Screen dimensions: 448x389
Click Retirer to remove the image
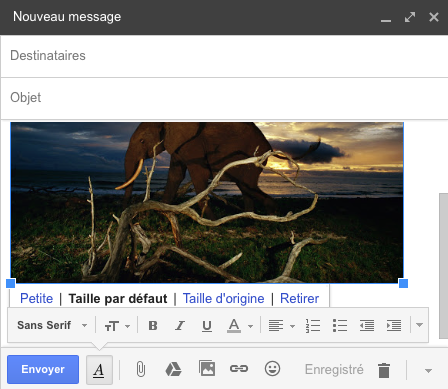tap(299, 299)
